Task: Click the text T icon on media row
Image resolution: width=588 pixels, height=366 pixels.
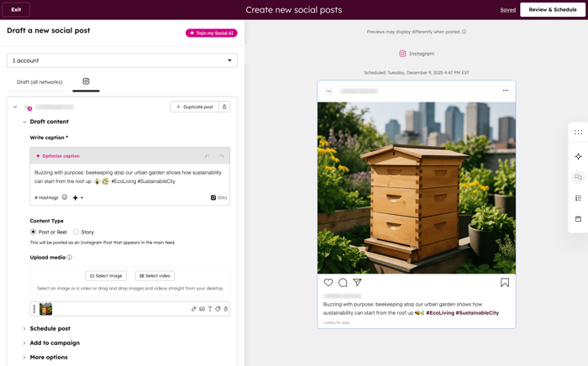Action: [x=210, y=309]
